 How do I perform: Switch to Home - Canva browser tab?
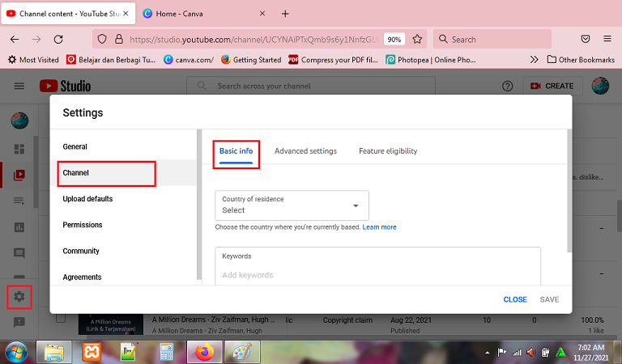[x=203, y=14]
